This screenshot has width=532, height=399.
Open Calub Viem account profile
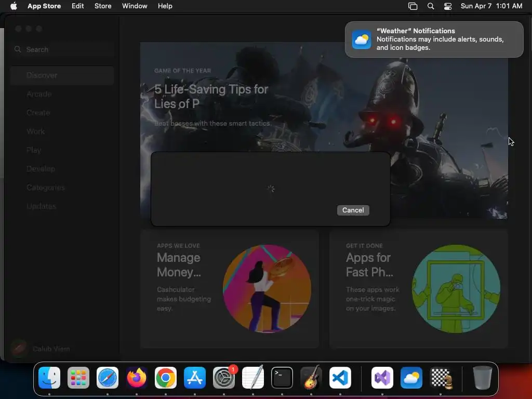point(41,349)
